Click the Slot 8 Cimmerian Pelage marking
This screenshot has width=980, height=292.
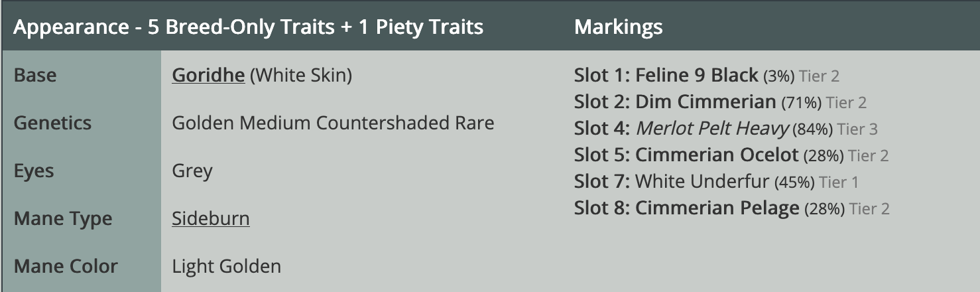coord(717,208)
